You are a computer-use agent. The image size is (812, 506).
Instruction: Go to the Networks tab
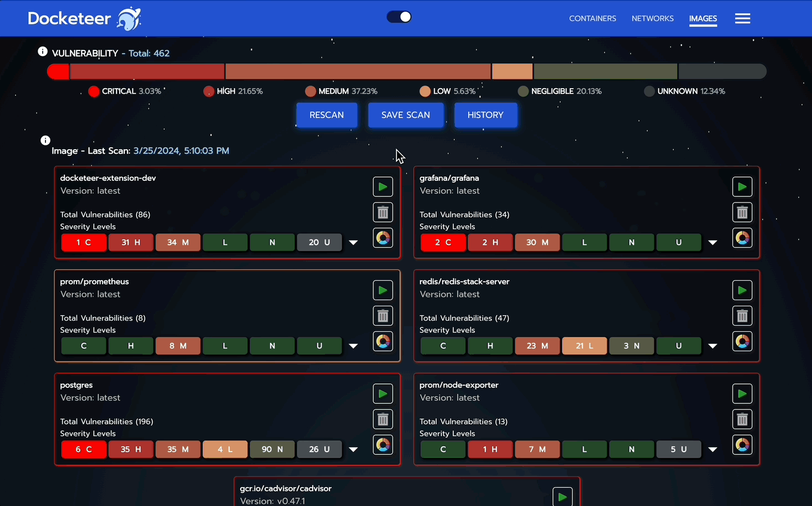(x=652, y=18)
